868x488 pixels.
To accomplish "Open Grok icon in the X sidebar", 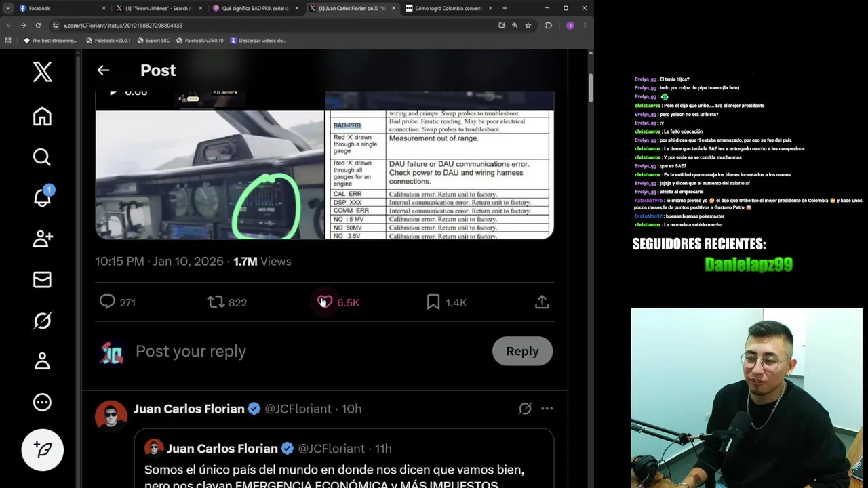I will coord(42,321).
